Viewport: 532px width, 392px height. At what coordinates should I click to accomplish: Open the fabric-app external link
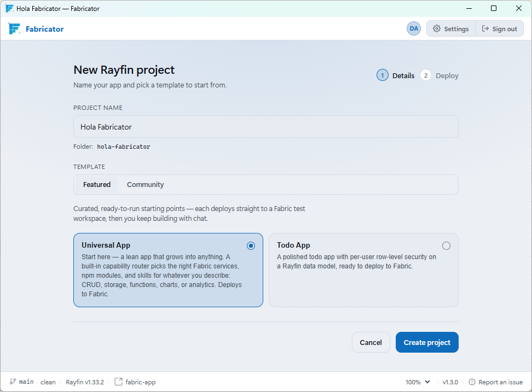pyautogui.click(x=135, y=382)
